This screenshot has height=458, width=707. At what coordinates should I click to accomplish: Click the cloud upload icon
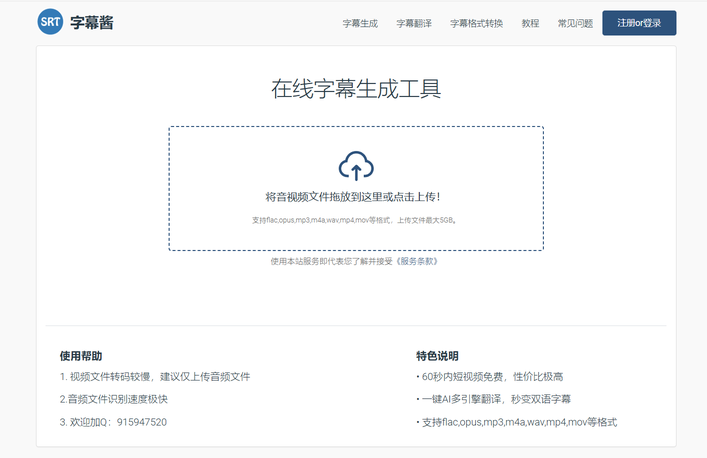coord(356,166)
